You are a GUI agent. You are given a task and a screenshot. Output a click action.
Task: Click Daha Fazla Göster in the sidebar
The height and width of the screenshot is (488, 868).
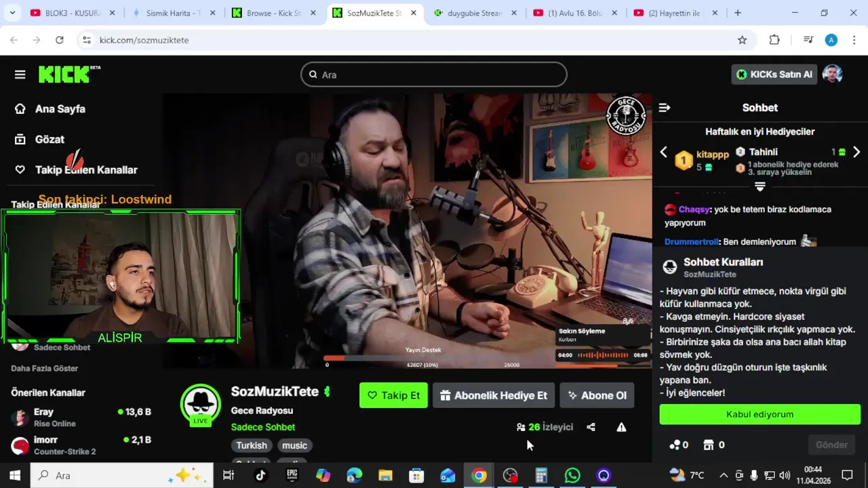coord(45,368)
